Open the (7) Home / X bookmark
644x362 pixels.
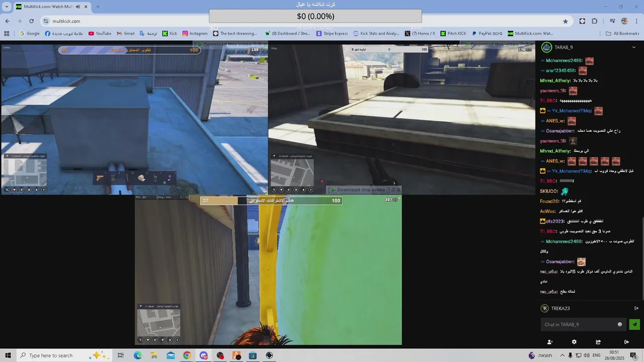420,34
